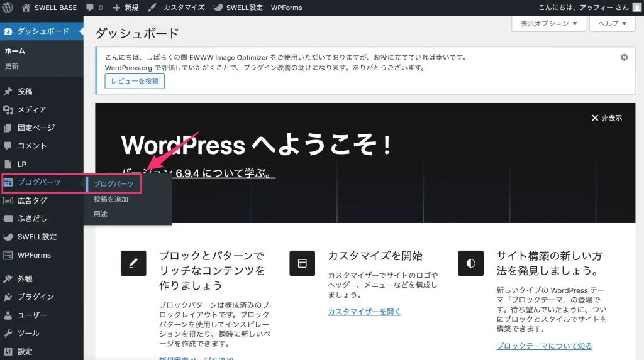Viewport: 644px width, 360px height.
Task: Open the 投稿 sidebar menu
Action: (25, 91)
